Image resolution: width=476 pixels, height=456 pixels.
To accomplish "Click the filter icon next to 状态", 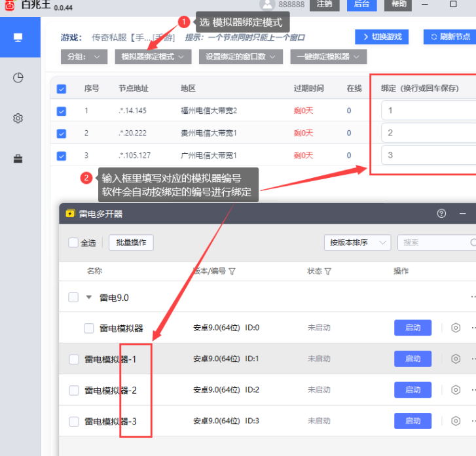I will [x=328, y=272].
